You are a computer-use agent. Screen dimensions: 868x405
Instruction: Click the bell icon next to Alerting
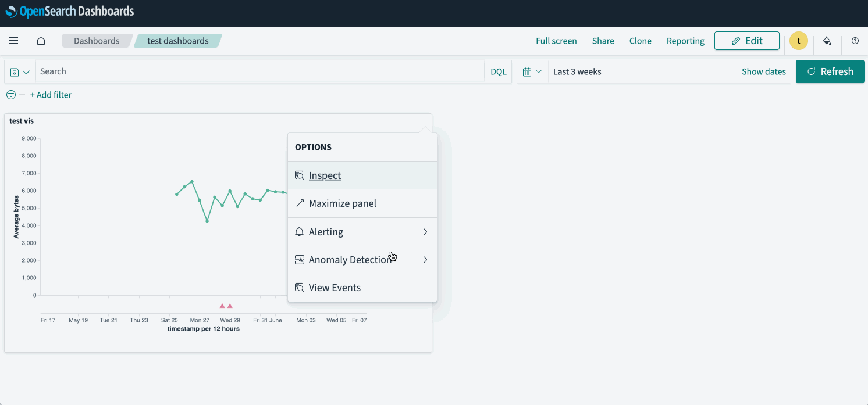(x=299, y=231)
